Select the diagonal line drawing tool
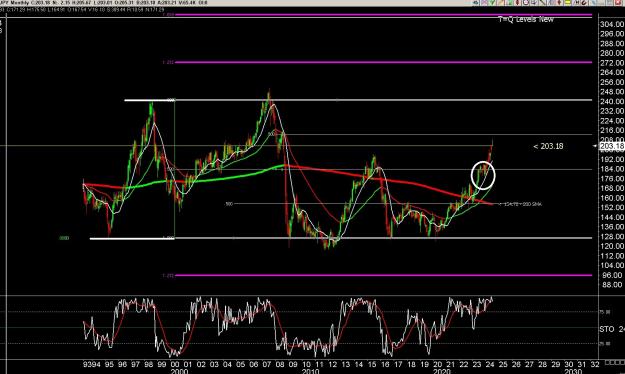Viewport: 625px width, 374px height. [x=542, y=2]
